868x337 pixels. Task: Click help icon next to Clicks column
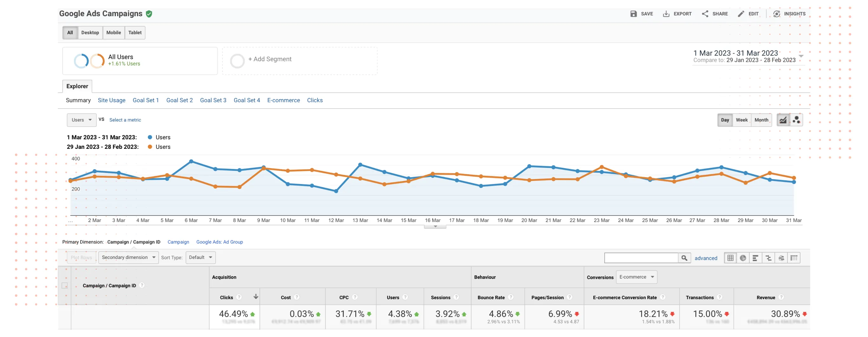click(x=239, y=297)
